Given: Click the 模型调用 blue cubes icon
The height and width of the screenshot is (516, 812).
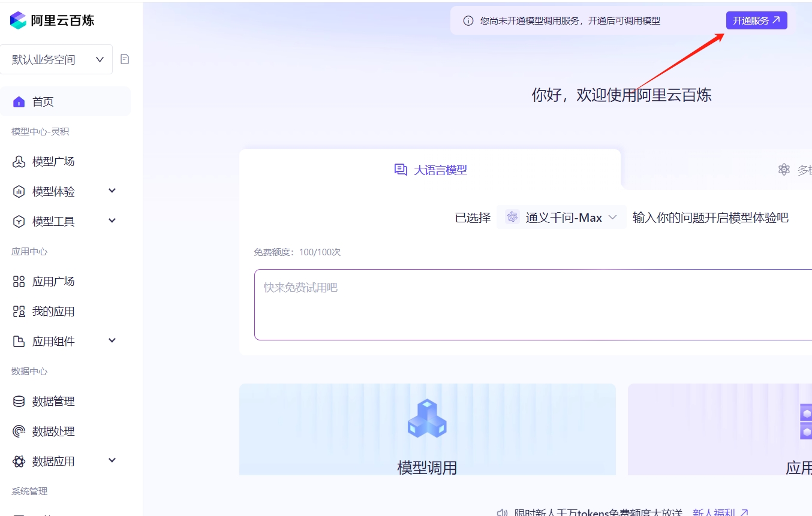Looking at the screenshot, I should click(427, 418).
